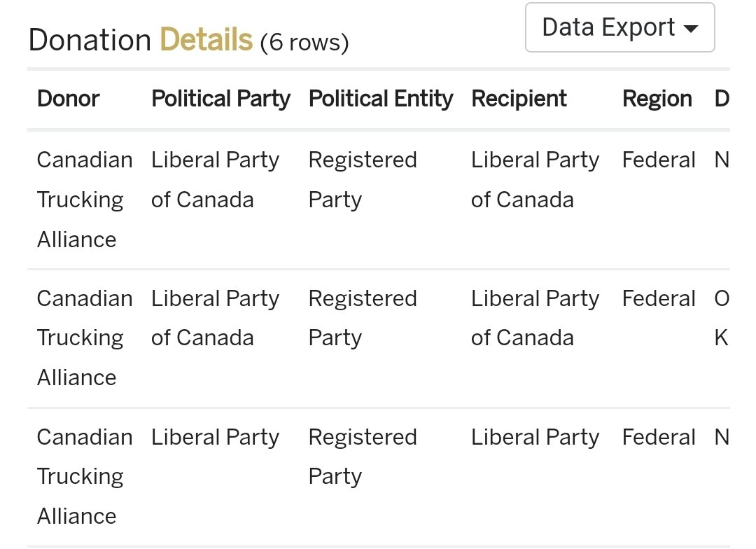The image size is (756, 549).
Task: Click the Recipient column header
Action: tap(519, 99)
